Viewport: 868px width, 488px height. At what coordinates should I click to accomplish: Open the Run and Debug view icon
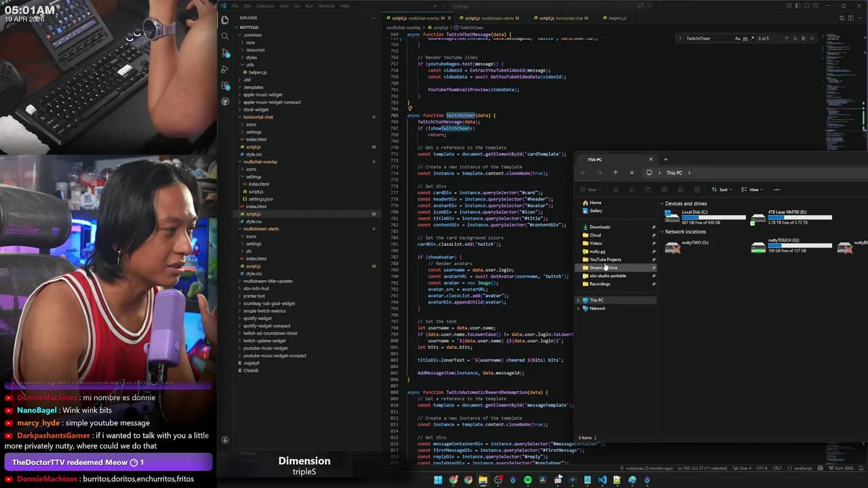point(225,69)
